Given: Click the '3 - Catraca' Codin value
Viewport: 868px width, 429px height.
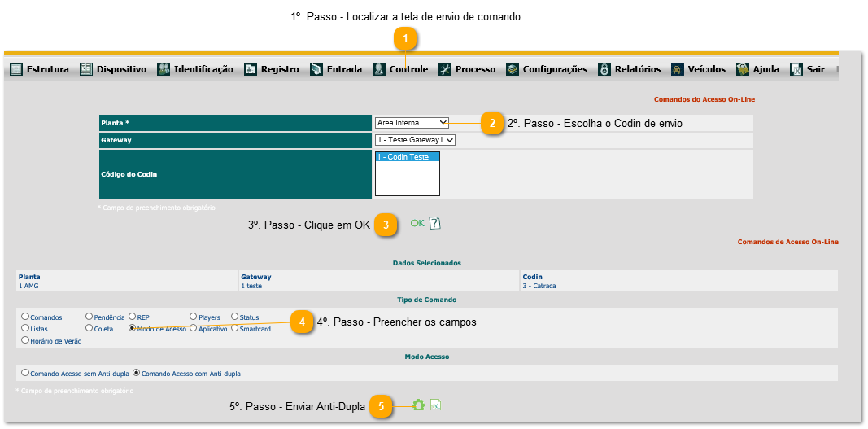Looking at the screenshot, I should [539, 286].
